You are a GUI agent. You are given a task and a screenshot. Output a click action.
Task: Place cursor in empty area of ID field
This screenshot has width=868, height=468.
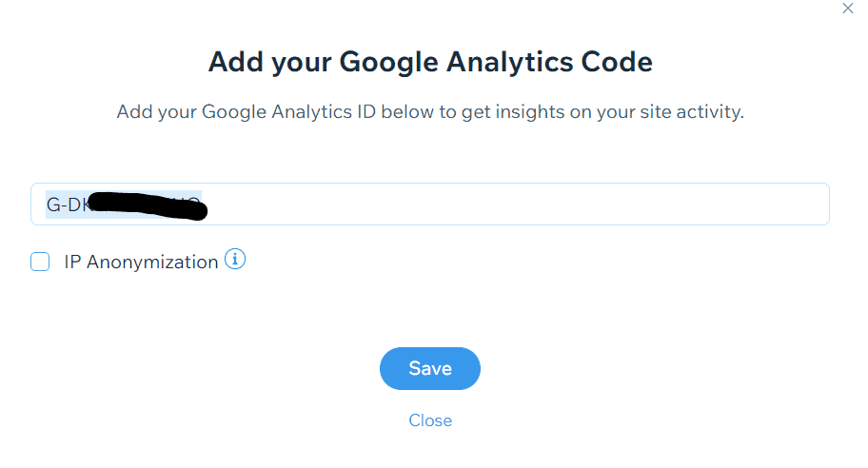515,205
